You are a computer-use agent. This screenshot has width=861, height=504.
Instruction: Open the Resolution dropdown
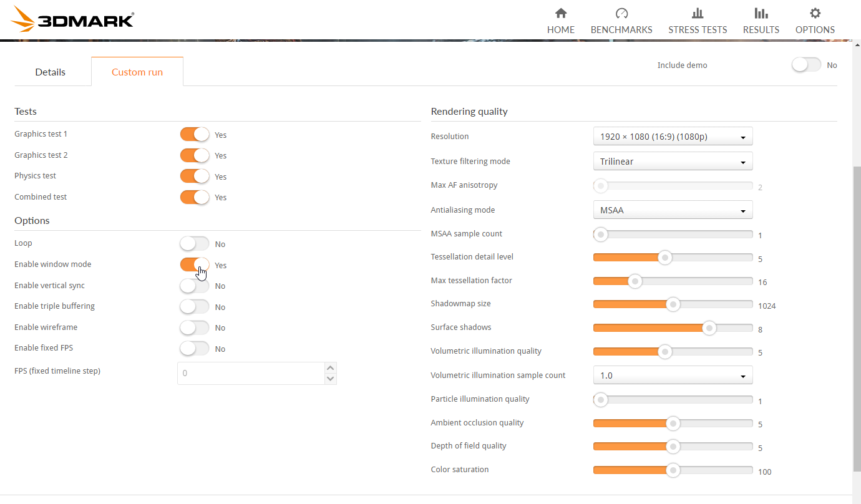[673, 136]
